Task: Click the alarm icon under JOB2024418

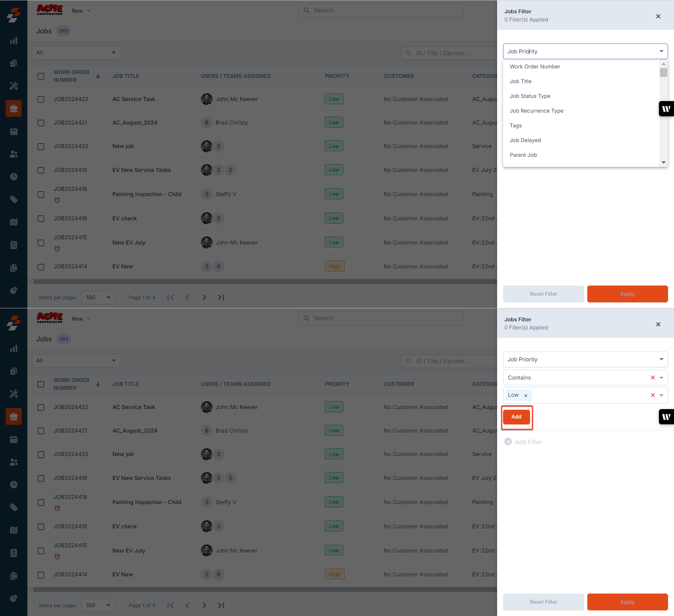Action: pos(57,200)
